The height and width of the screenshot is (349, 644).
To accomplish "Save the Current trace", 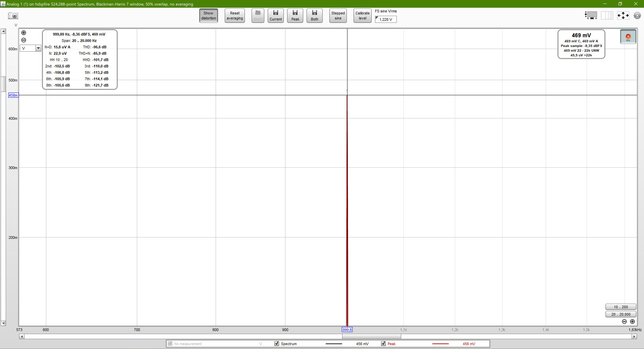I will point(276,15).
